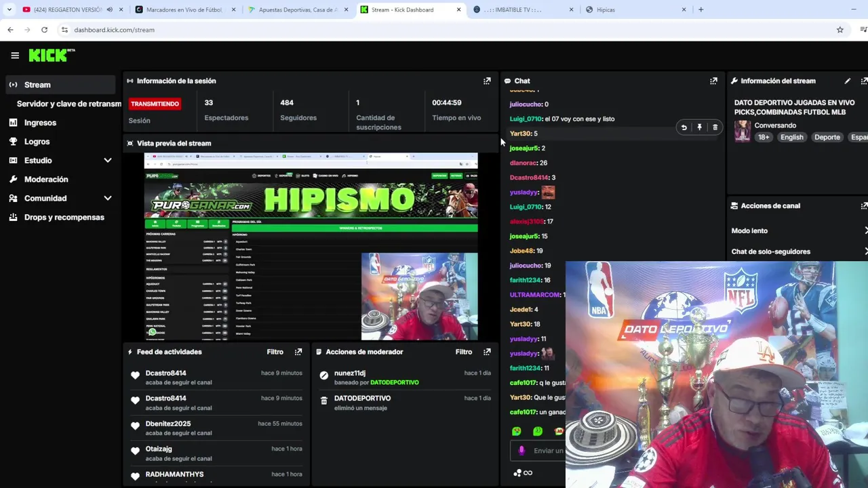Toggle Chat de solo-seguidores
The height and width of the screenshot is (488, 868).
click(799, 251)
